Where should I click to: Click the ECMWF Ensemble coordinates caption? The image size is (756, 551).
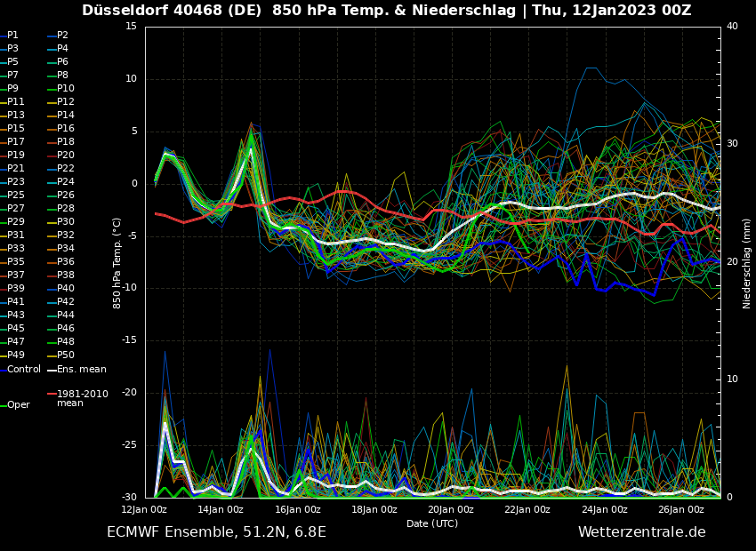(x=216, y=532)
